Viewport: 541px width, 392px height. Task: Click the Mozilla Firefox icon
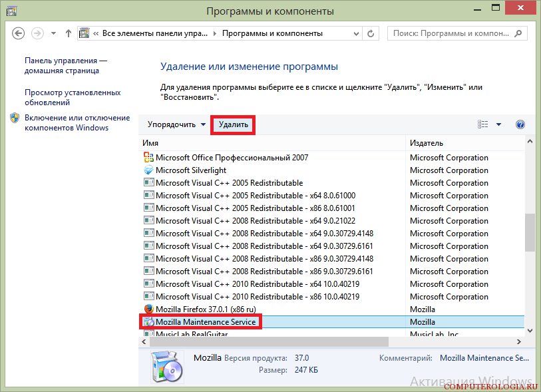tap(148, 309)
